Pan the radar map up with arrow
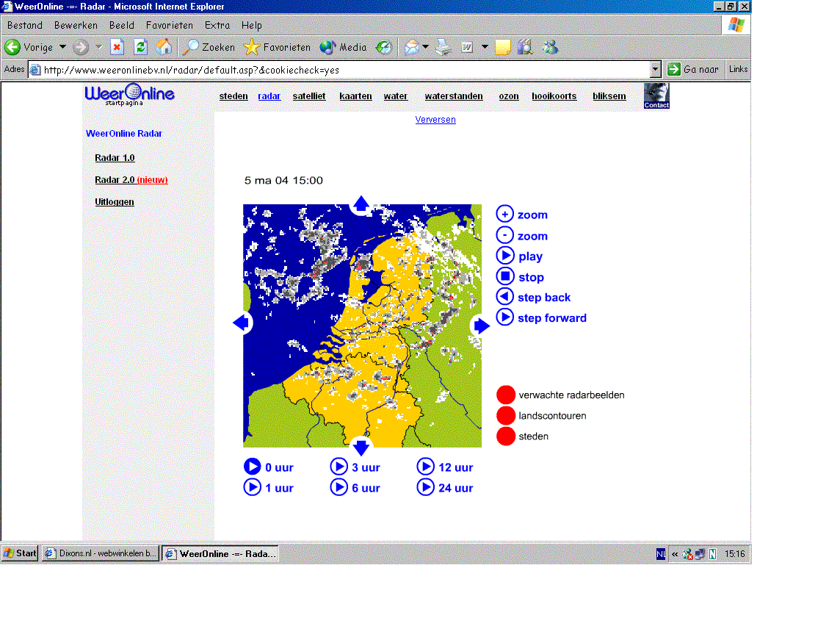840x629 pixels. [x=361, y=204]
